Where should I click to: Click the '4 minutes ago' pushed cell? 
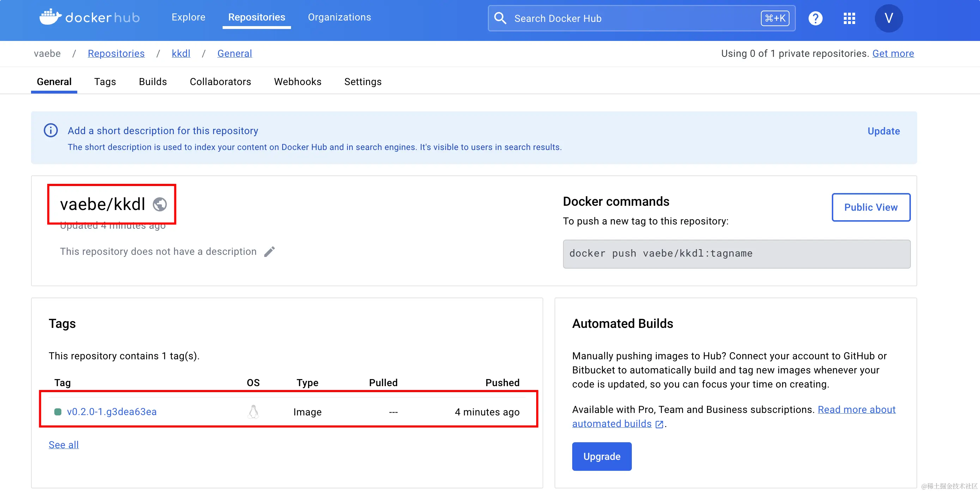point(487,412)
